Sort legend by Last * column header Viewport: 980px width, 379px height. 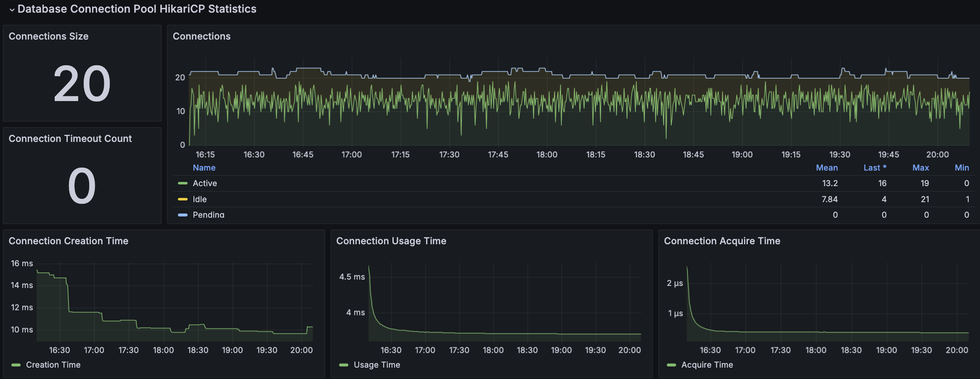(875, 168)
